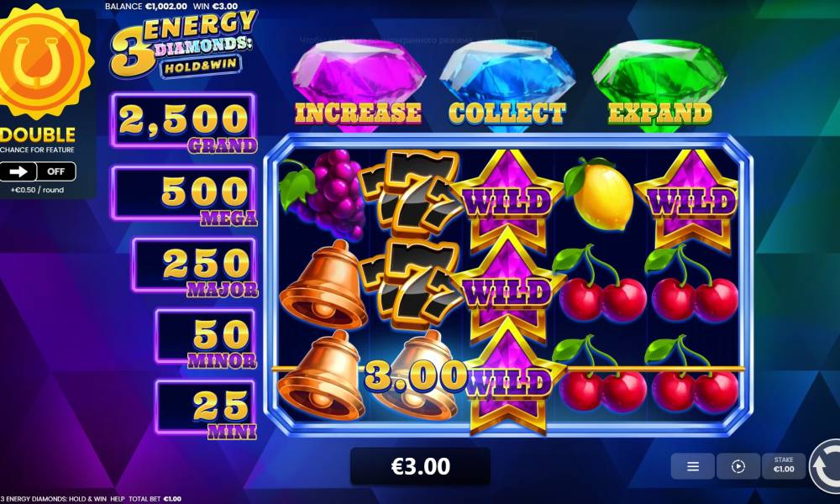This screenshot has height=504, width=840.
Task: Click the 25 Mini jackpot panel
Action: tap(205, 408)
